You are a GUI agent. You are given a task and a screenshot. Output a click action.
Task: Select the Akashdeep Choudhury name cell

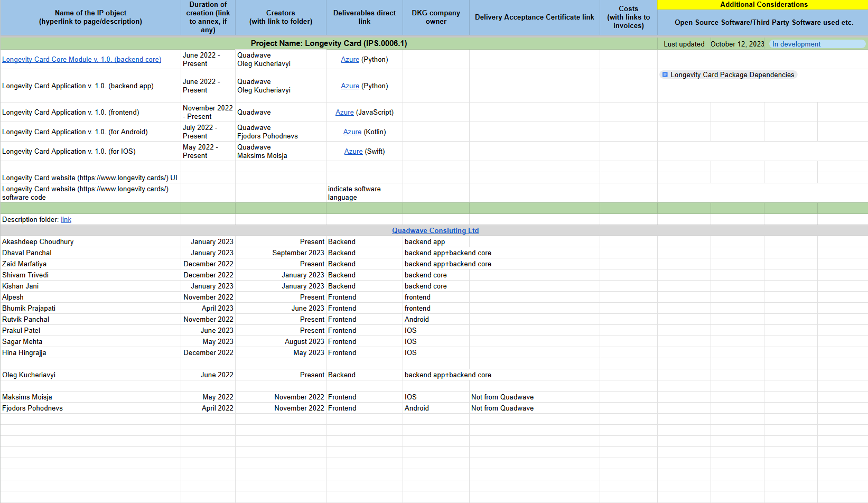point(38,242)
